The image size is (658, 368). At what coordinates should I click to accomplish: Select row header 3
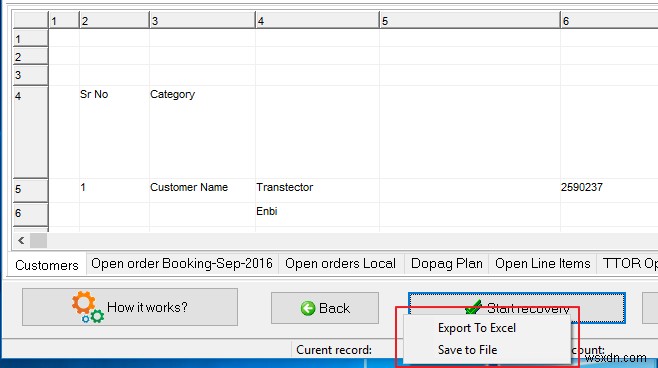tap(31, 75)
